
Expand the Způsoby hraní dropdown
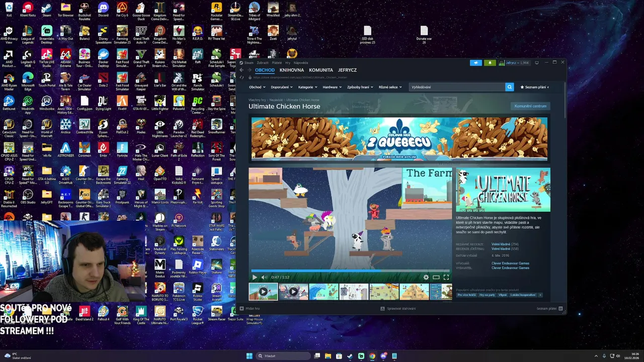pyautogui.click(x=360, y=87)
